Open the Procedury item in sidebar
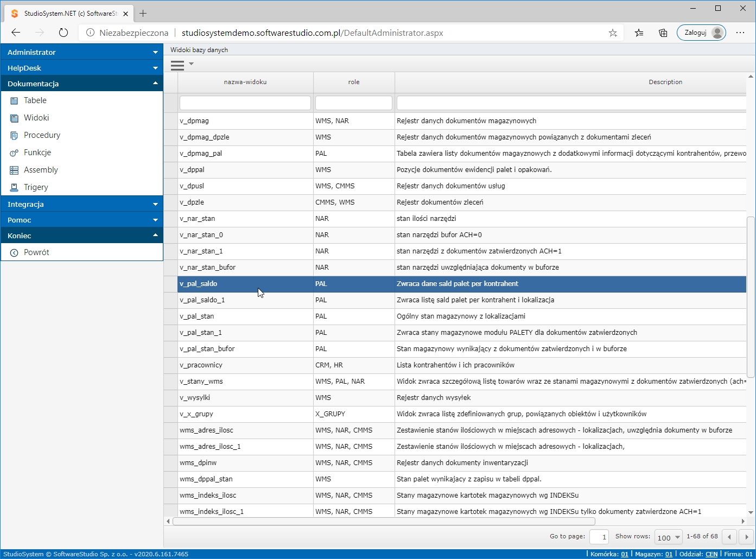 click(42, 135)
